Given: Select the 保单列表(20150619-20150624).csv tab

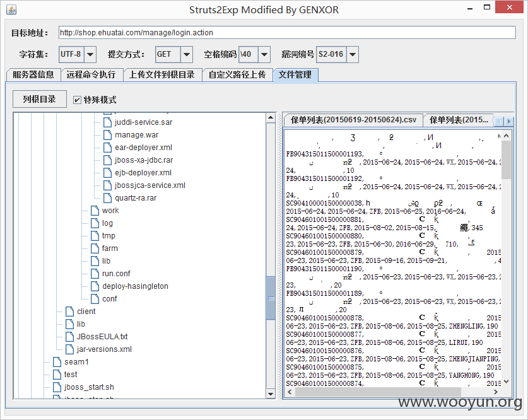Looking at the screenshot, I should coord(353,120).
